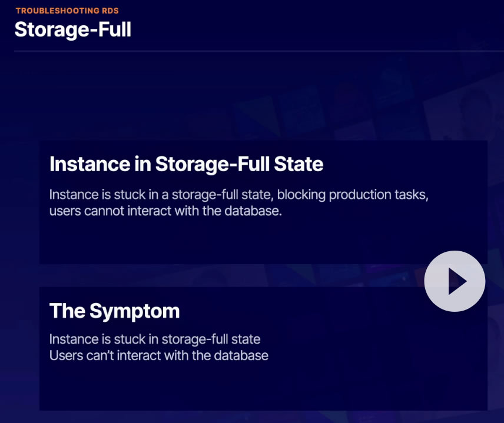The image size is (504, 423).
Task: Click the line Users can't interact with the database
Action: [x=158, y=355]
